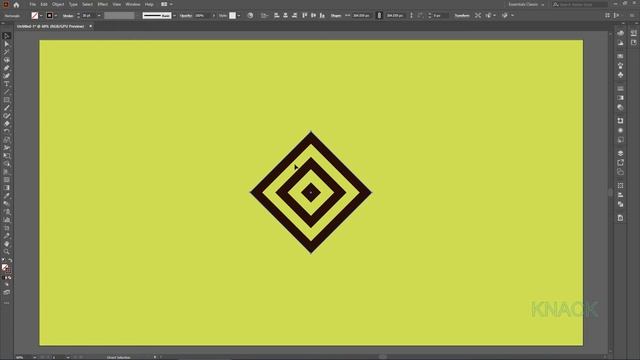Open the brush definition dropdown
Viewport: 640px width, 360px height.
(174, 16)
